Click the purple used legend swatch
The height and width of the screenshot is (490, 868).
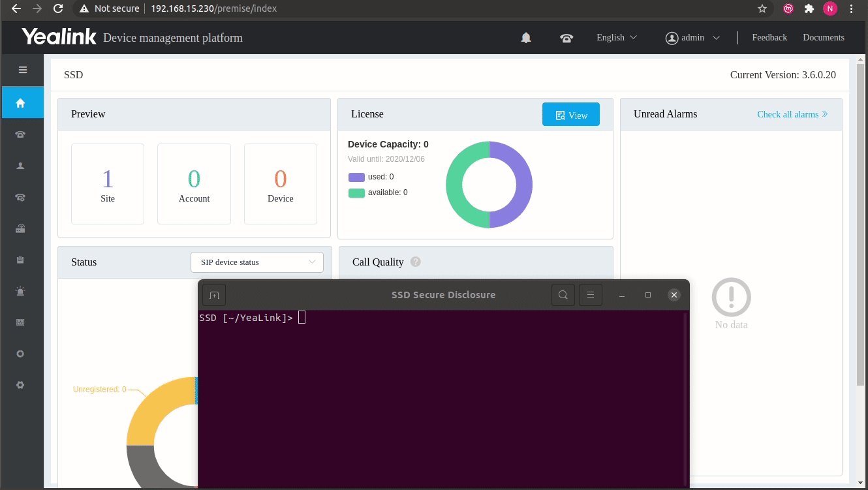coord(356,177)
